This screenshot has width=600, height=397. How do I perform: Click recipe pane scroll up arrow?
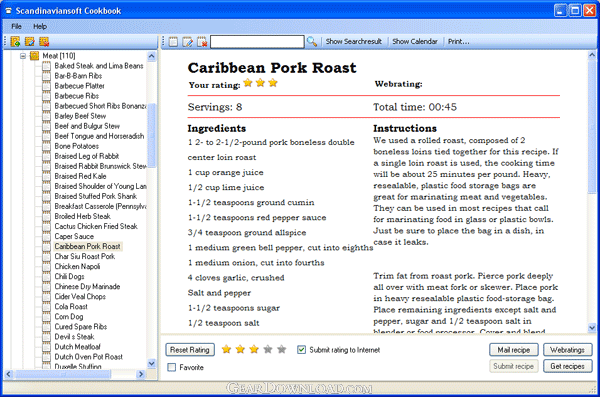click(x=592, y=56)
